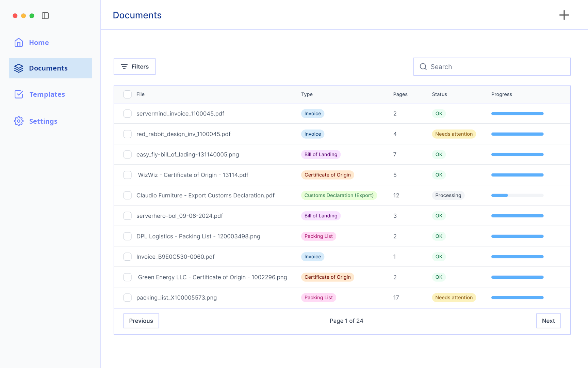Toggle the sidebar panel icon

[x=45, y=16]
